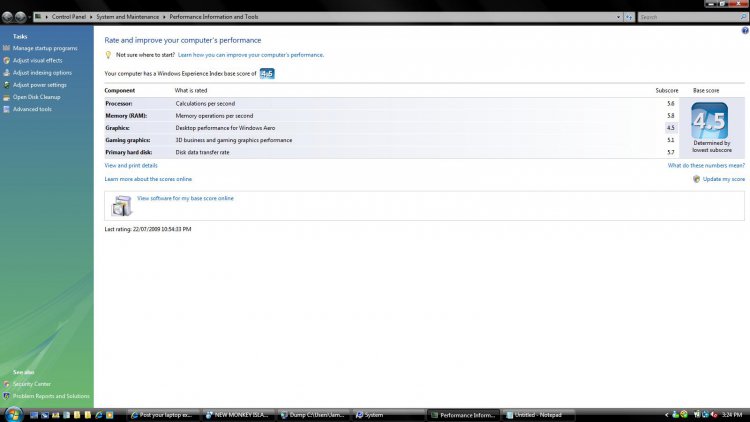Open Problem Reports and Solutions
The image size is (750, 422).
tap(51, 396)
